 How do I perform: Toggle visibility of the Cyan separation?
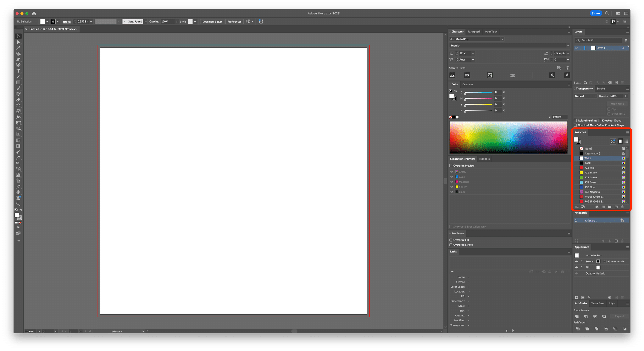pos(452,177)
